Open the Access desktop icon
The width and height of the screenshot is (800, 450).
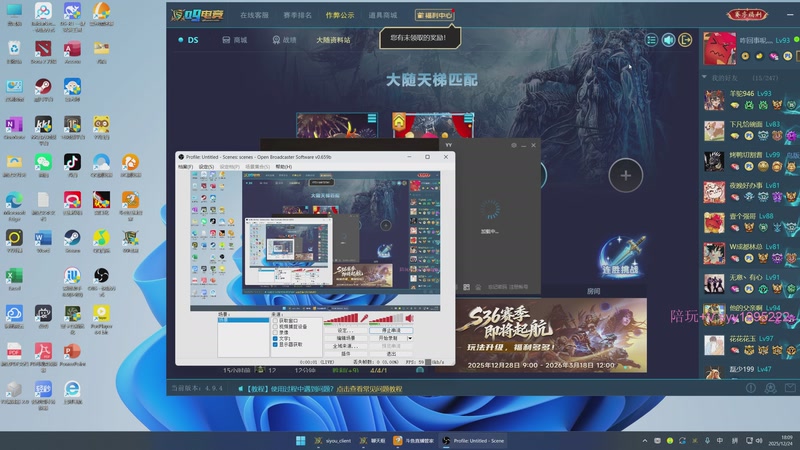(x=72, y=52)
